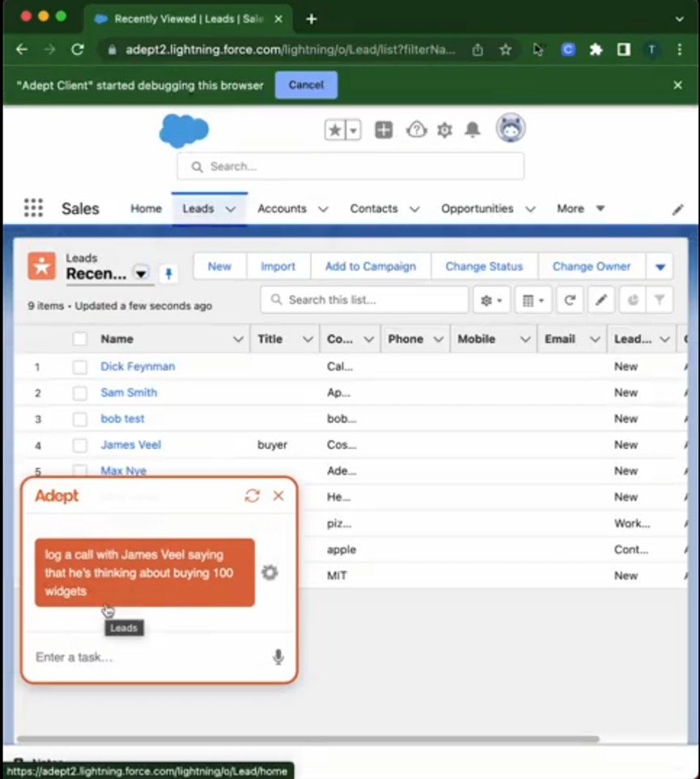Click the Adept panel reload icon
700x779 pixels.
[252, 496]
